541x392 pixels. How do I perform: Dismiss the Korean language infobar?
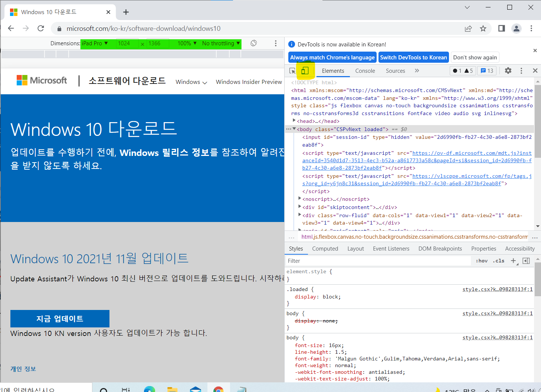click(535, 50)
